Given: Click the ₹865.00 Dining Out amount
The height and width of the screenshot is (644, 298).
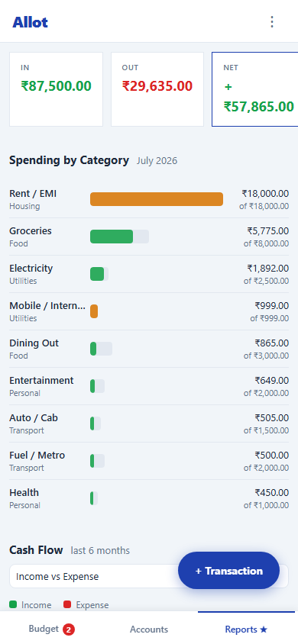Looking at the screenshot, I should (x=272, y=343).
